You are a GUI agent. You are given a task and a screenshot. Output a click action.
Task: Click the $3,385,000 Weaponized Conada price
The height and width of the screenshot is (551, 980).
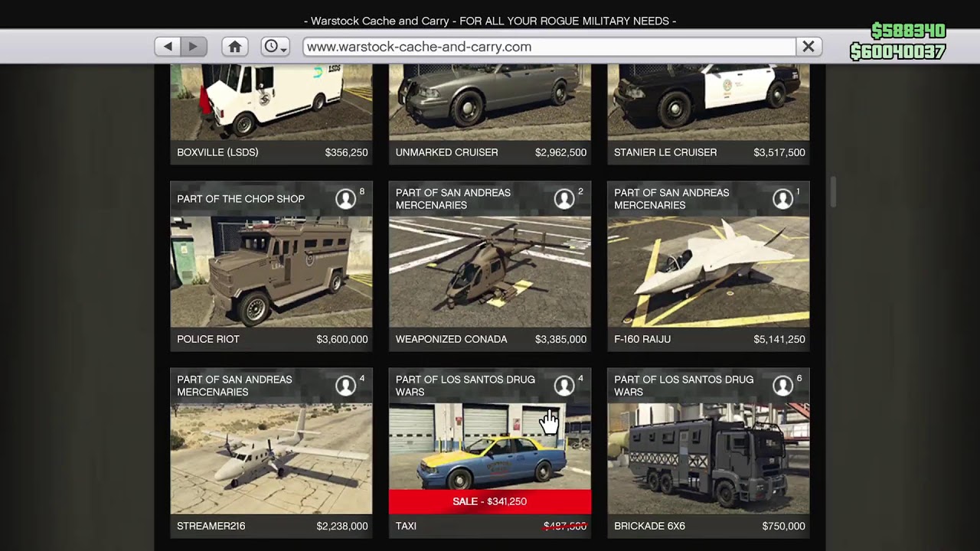(560, 339)
